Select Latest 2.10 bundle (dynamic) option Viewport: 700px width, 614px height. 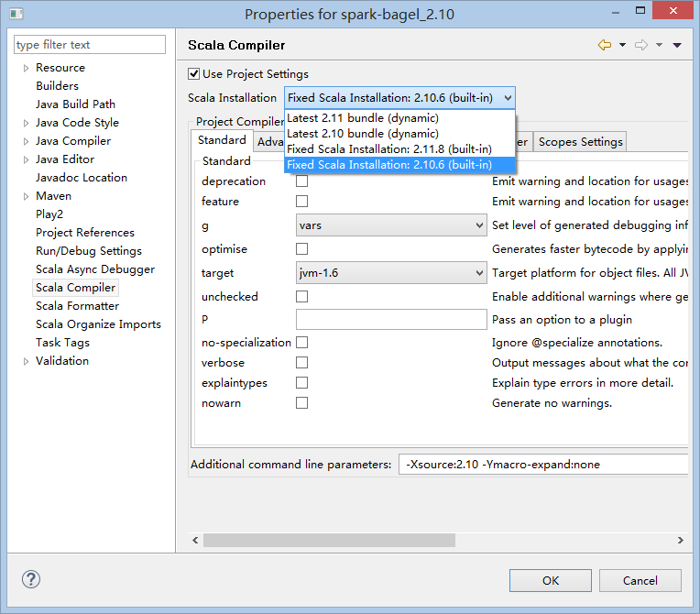pyautogui.click(x=399, y=134)
